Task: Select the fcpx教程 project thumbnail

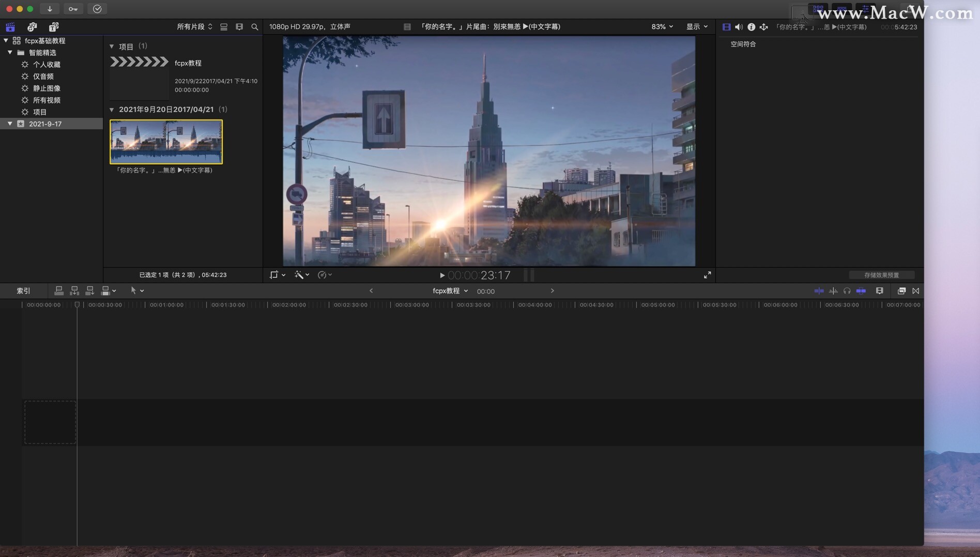Action: 139,78
